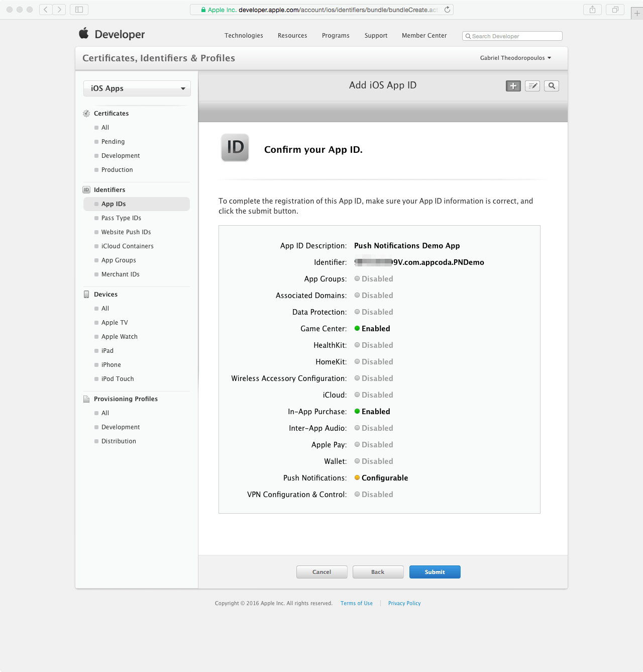This screenshot has height=672, width=643.
Task: Select All under Provisioning Profiles
Action: tap(105, 413)
